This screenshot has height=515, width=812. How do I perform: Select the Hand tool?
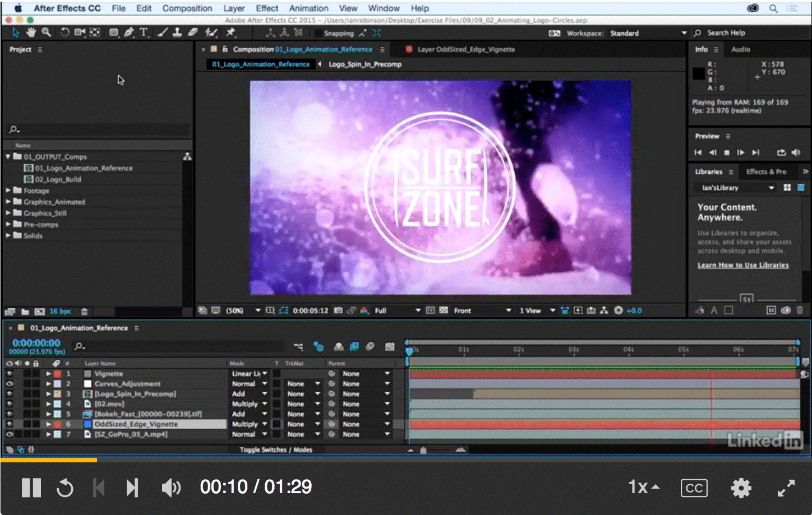31,33
